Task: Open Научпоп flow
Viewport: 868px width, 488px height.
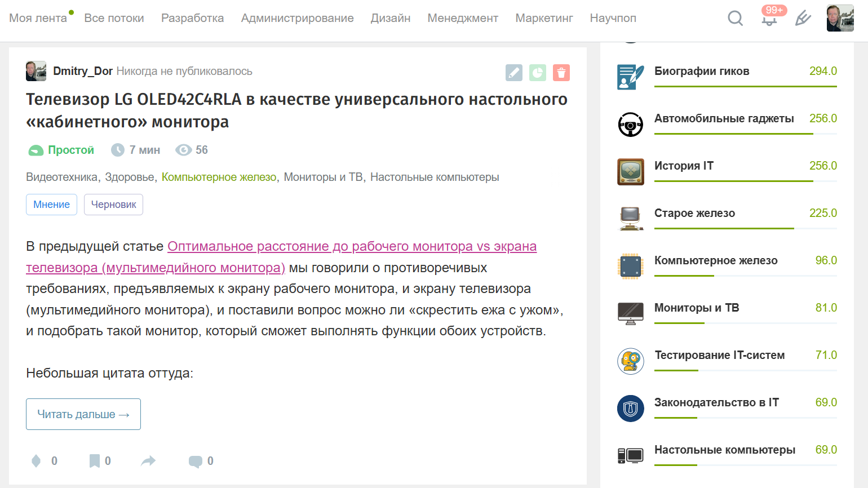Action: tap(613, 18)
